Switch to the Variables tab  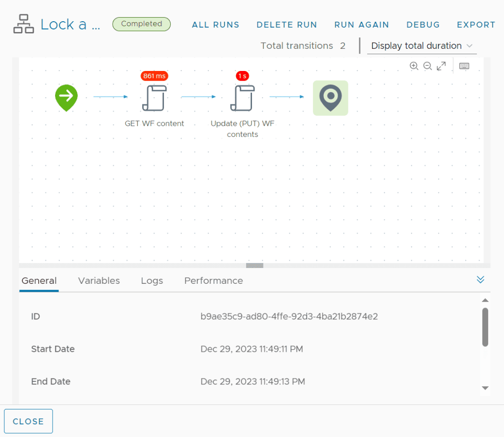(x=99, y=280)
